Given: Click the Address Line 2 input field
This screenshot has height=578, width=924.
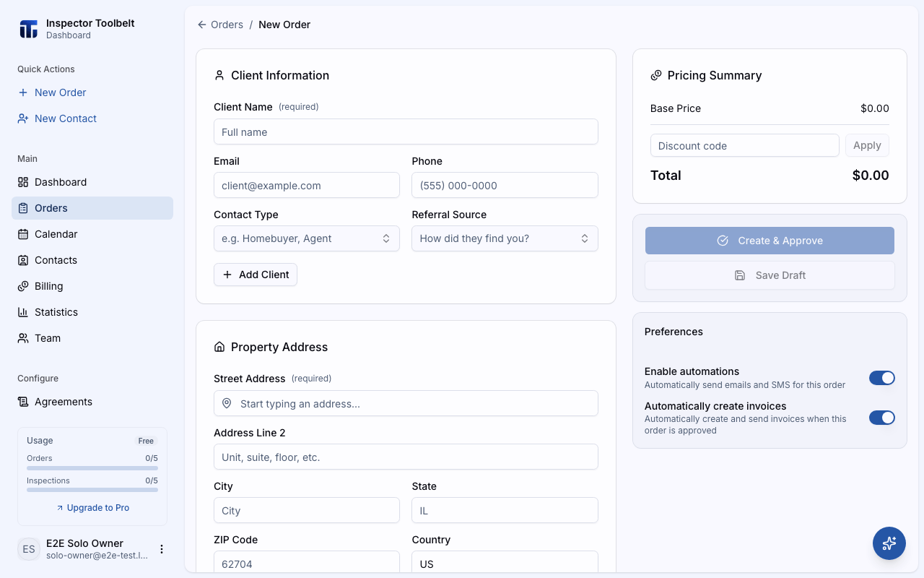Looking at the screenshot, I should pyautogui.click(x=406, y=457).
